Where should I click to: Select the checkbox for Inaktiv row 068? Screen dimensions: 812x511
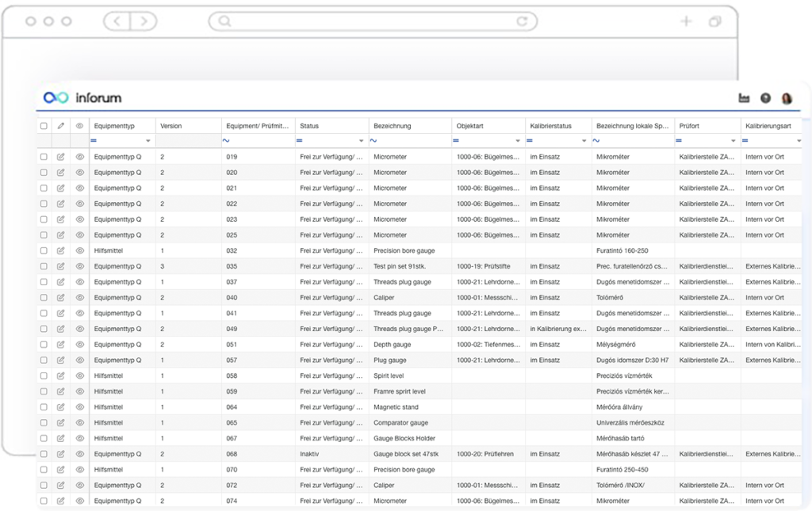pos(44,454)
